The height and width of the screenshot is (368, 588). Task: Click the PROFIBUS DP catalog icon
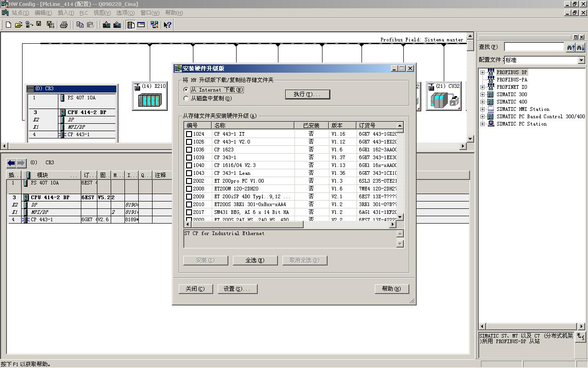[x=491, y=72]
